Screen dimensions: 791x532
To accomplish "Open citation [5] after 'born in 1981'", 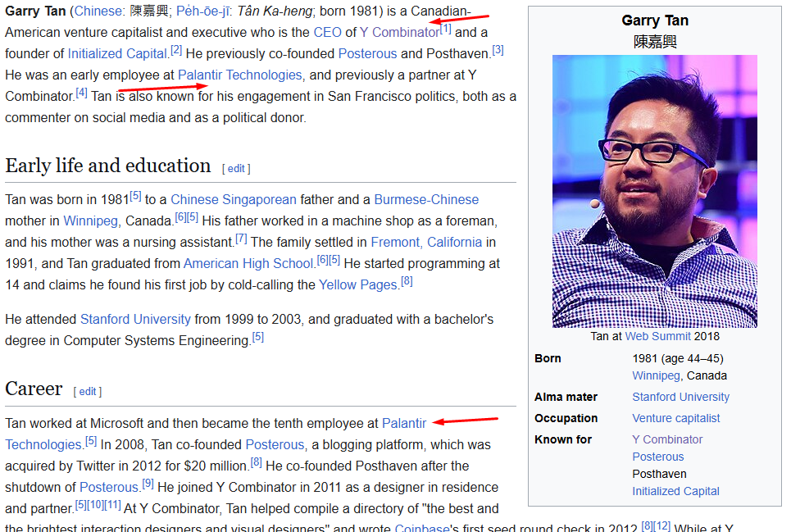I will 136,196.
